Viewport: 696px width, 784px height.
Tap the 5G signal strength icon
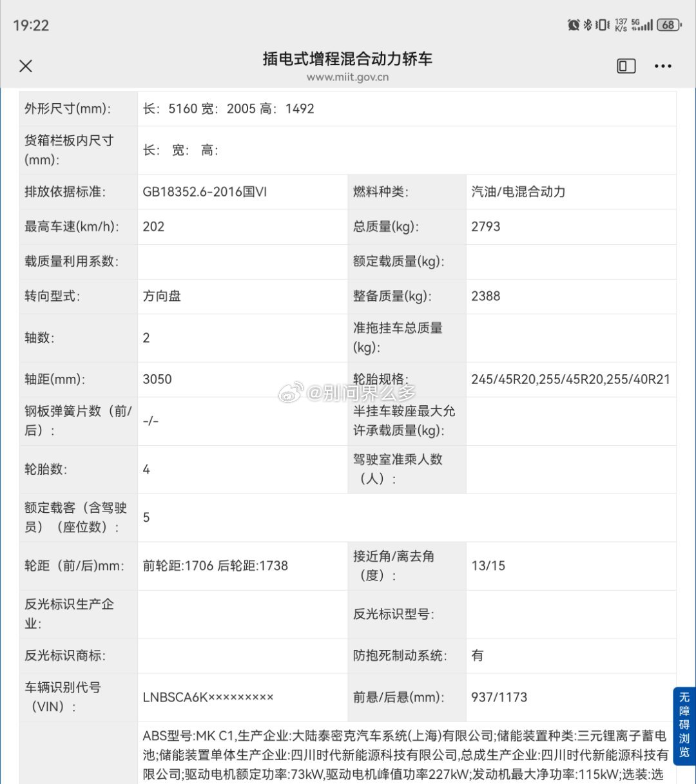pos(642,25)
